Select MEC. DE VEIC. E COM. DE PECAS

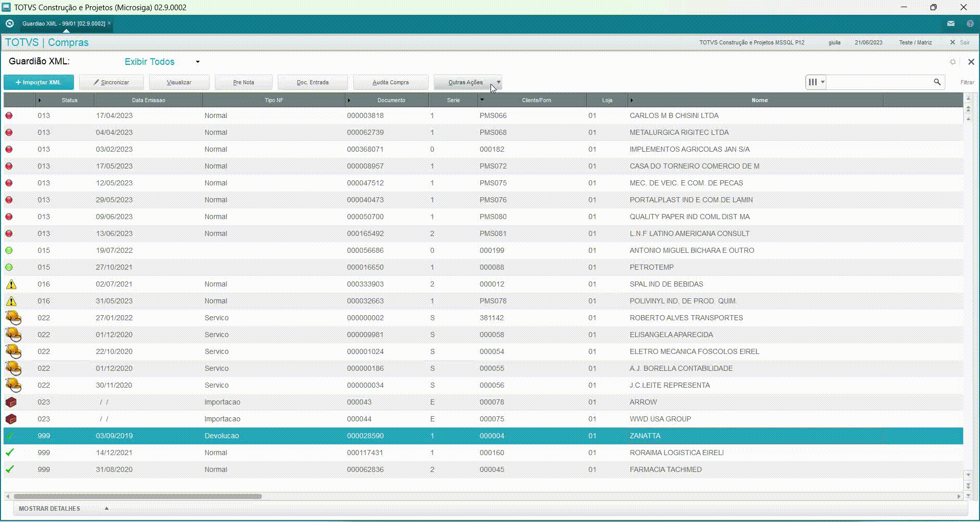(x=483, y=183)
